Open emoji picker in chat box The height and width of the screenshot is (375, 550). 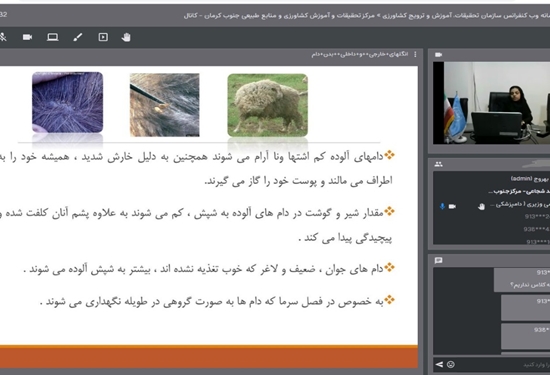tap(451, 364)
